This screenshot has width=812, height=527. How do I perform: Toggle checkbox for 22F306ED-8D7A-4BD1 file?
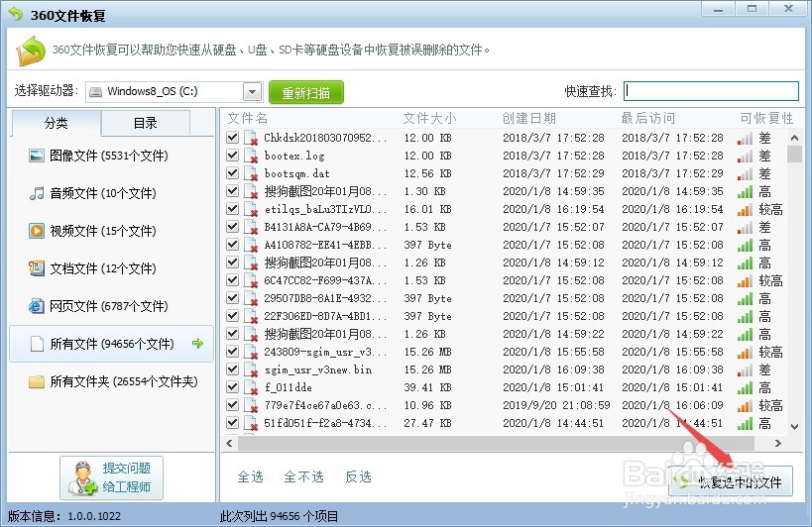pyautogui.click(x=233, y=315)
